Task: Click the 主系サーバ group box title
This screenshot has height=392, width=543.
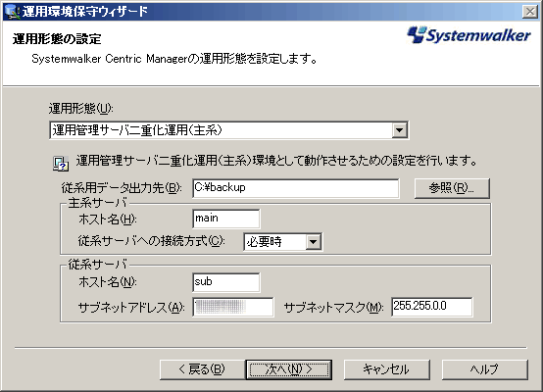Action: click(x=98, y=203)
